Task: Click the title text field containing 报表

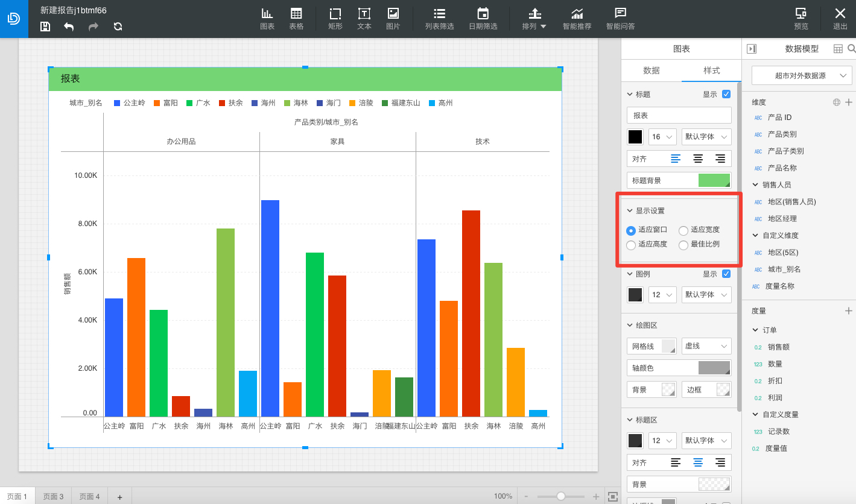Action: coord(679,115)
